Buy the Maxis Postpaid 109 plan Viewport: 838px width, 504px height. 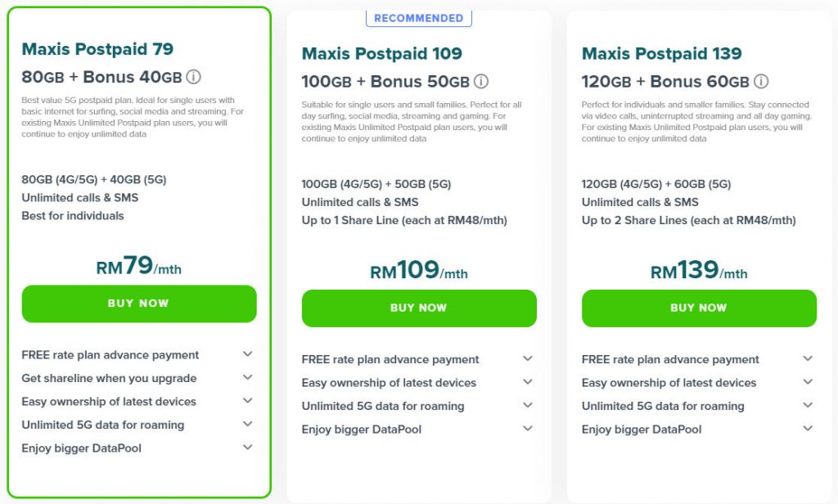point(419,308)
